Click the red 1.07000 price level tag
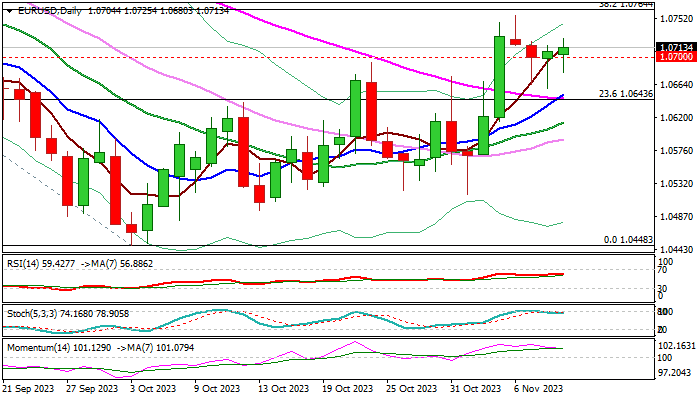This screenshot has width=700, height=400. point(676,57)
